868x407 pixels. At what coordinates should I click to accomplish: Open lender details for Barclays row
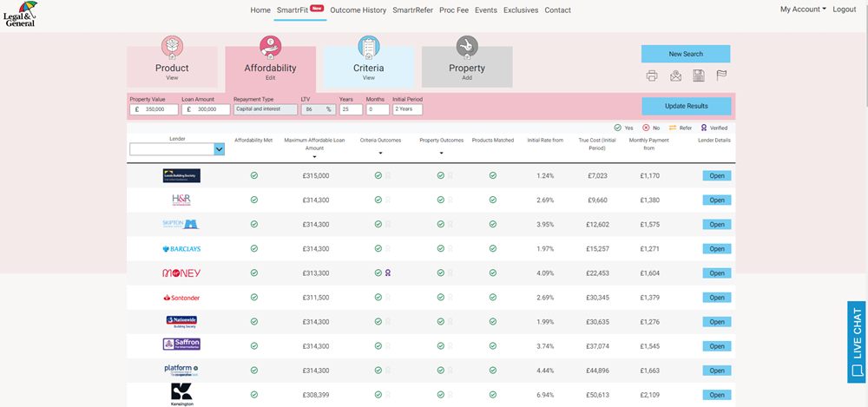click(x=717, y=249)
